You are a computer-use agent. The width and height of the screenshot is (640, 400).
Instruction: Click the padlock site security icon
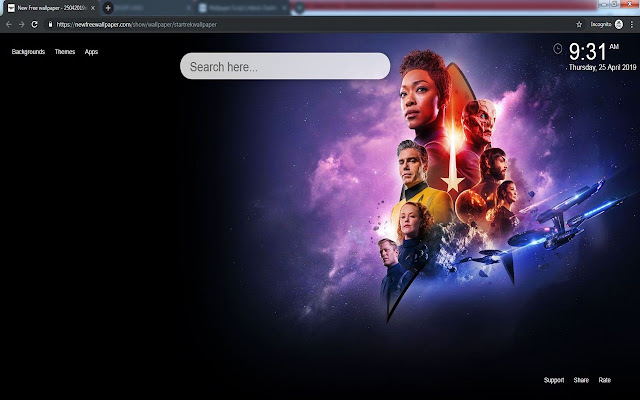click(x=50, y=24)
